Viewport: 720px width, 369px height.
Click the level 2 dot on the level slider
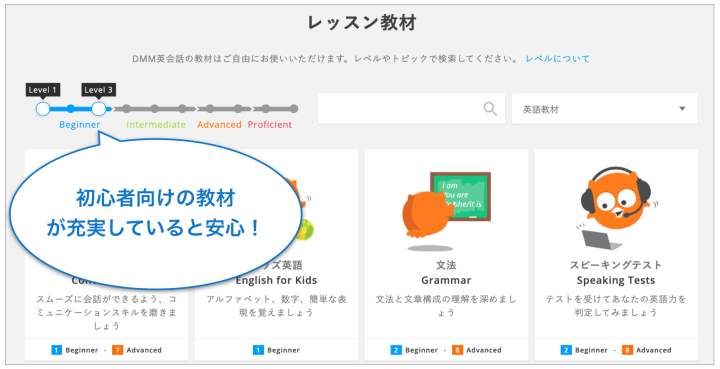(x=71, y=109)
